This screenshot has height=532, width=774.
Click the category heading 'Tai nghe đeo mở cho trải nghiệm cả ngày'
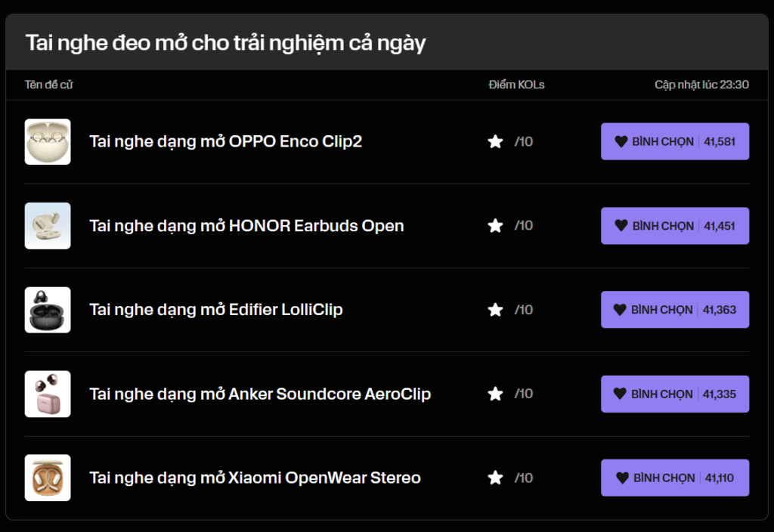point(225,43)
